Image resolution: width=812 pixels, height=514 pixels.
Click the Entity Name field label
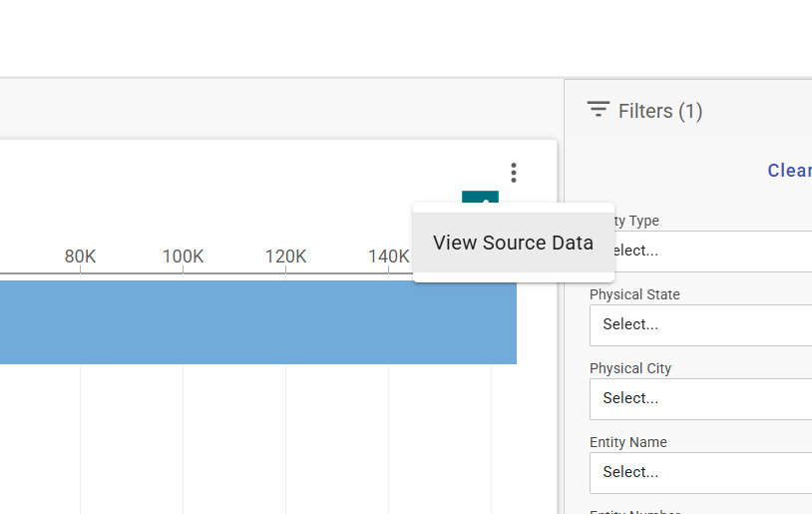(628, 442)
